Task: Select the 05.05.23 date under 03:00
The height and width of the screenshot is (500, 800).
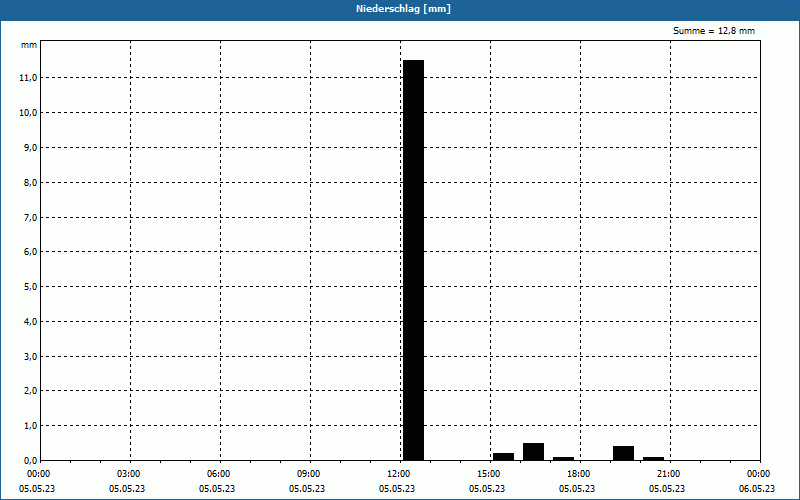Action: [127, 488]
